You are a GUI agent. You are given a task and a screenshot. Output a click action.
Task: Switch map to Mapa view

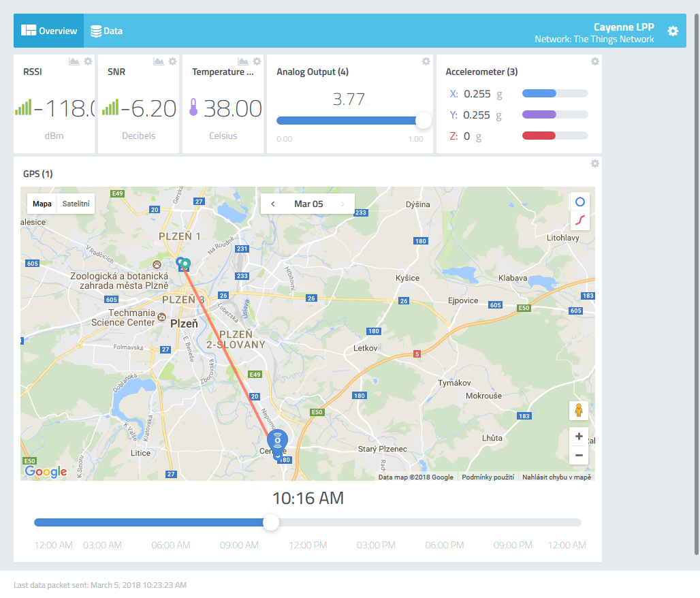tap(42, 204)
